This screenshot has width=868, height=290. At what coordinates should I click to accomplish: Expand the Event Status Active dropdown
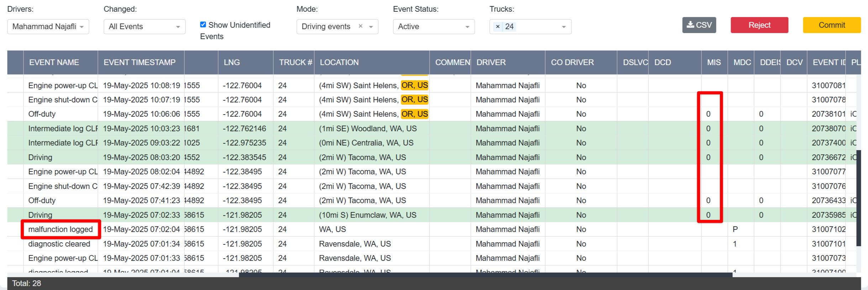(434, 27)
